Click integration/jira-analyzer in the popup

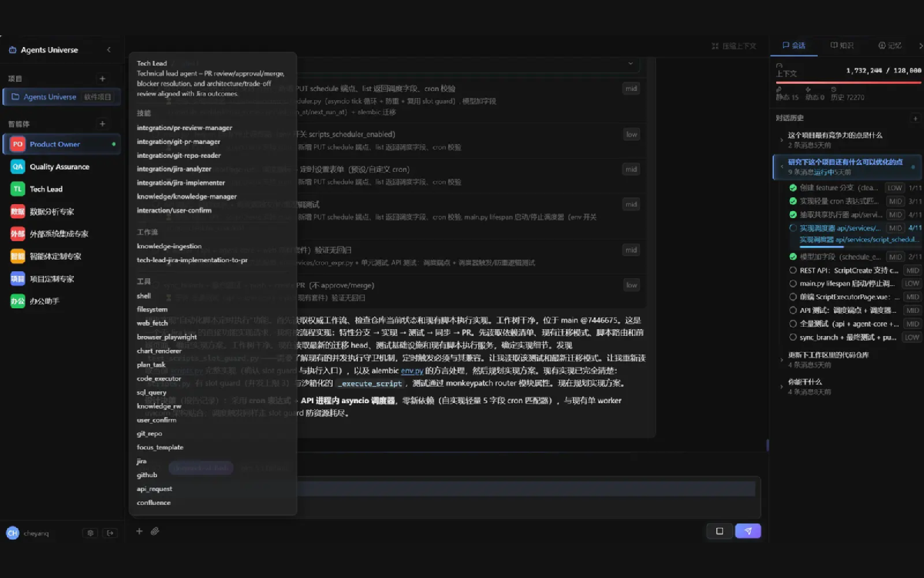[174, 170]
